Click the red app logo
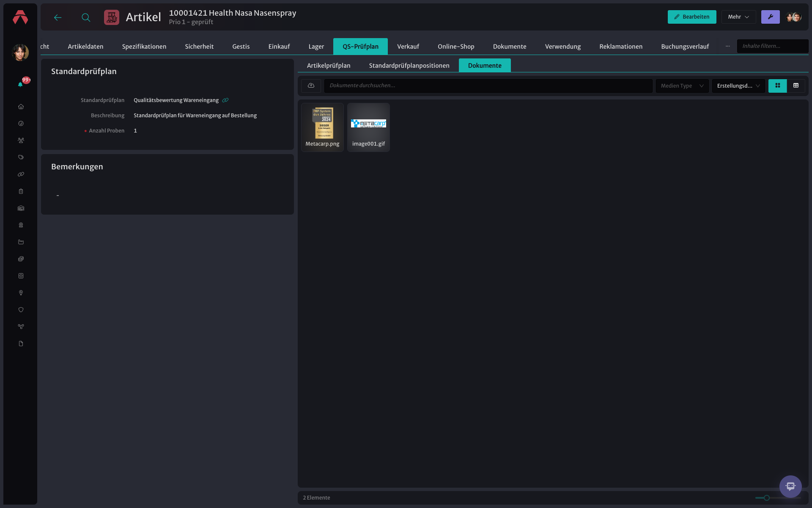This screenshot has width=812, height=508. [20, 17]
